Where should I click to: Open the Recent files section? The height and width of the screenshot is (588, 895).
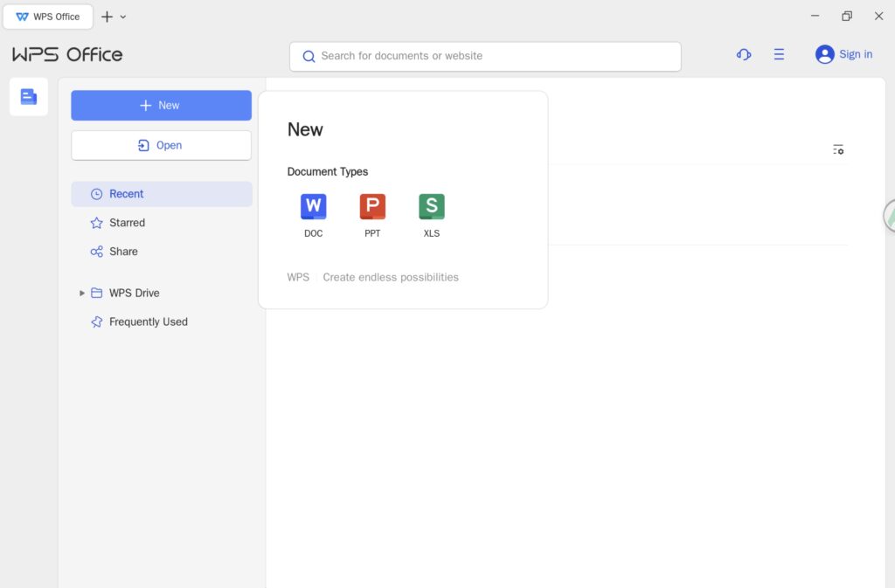[162, 194]
